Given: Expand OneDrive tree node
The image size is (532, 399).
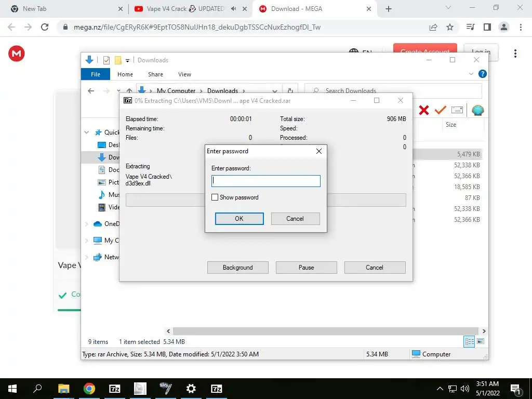Looking at the screenshot, I should [87, 224].
